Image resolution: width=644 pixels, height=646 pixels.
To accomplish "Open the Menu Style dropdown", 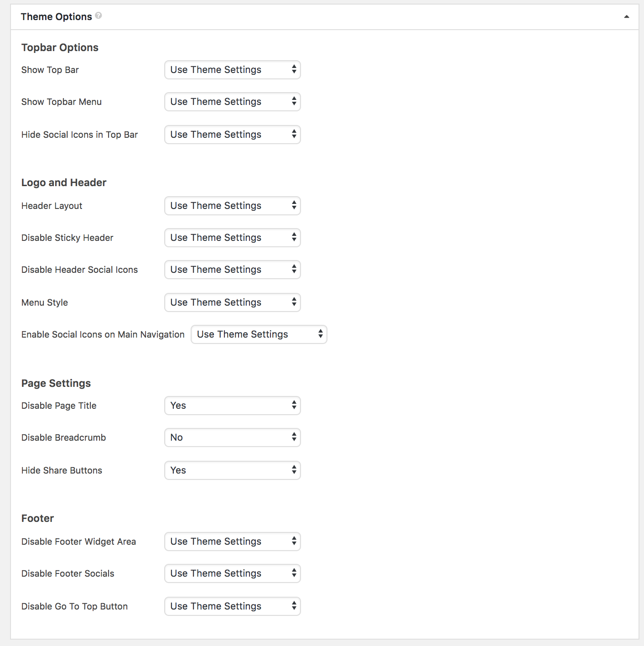I will pyautogui.click(x=233, y=302).
